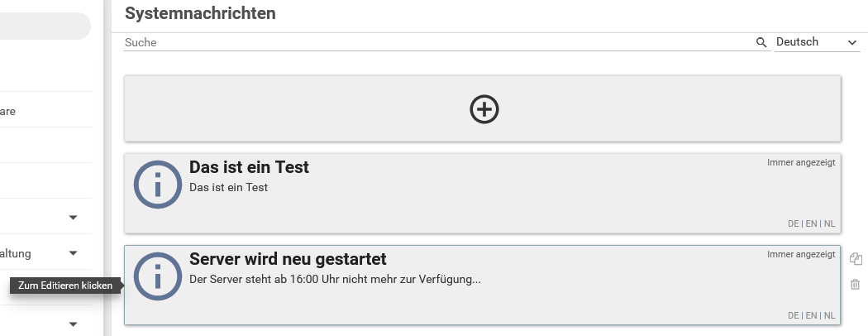Screen dimensions: 868x336
Task: Click the Server message text about 16:00 Uhr
Action: point(335,280)
